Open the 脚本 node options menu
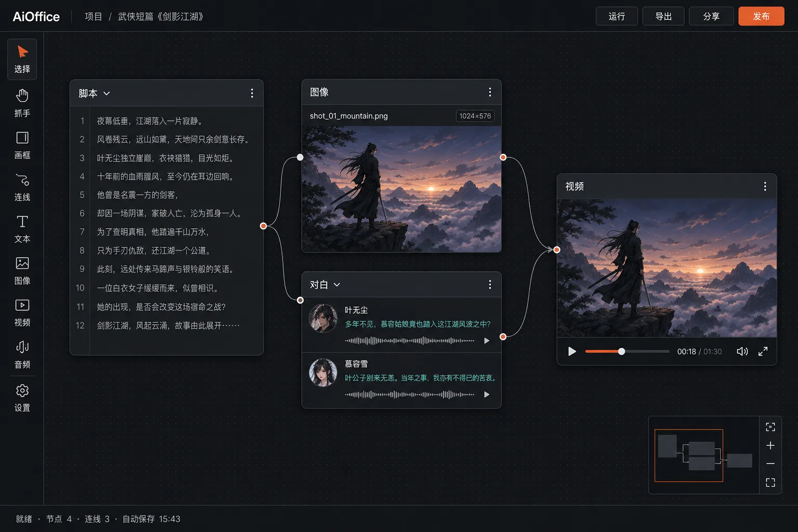798x532 pixels. (x=252, y=93)
